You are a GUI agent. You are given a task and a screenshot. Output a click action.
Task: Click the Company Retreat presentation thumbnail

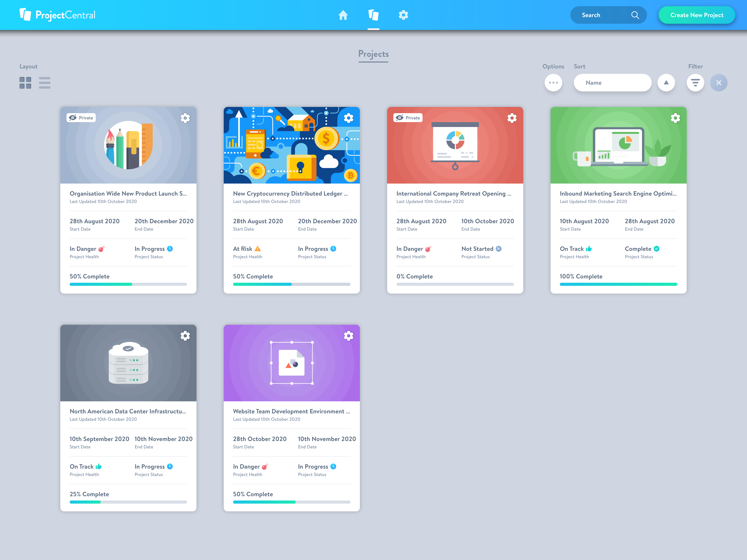coord(455,145)
